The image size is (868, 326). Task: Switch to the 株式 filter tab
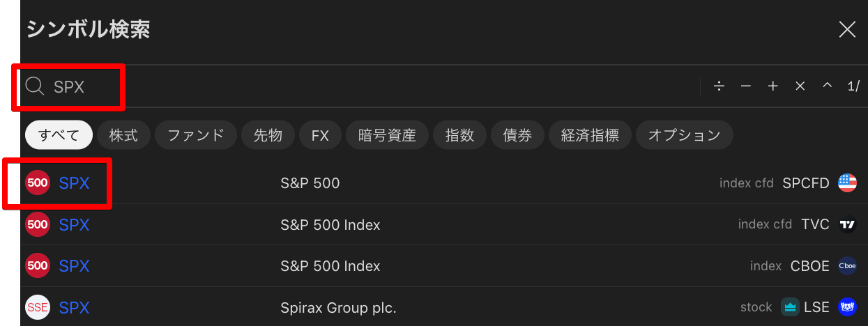click(x=123, y=135)
